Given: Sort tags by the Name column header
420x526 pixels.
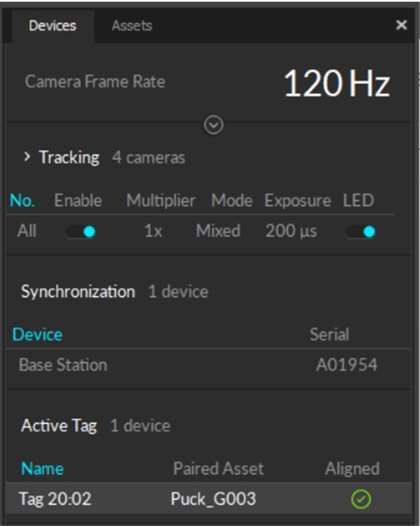Looking at the screenshot, I should (42, 468).
